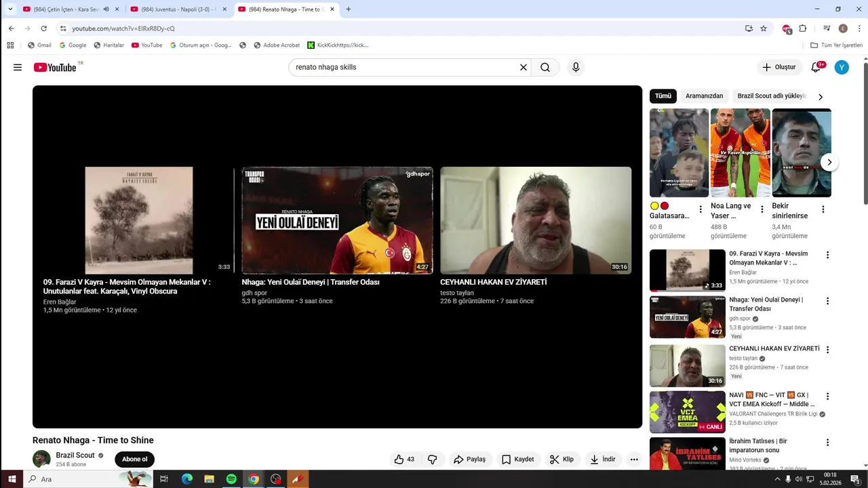Toggle system volume speaker icon in tray
Viewport: 868px width, 488px height.
pos(798,479)
